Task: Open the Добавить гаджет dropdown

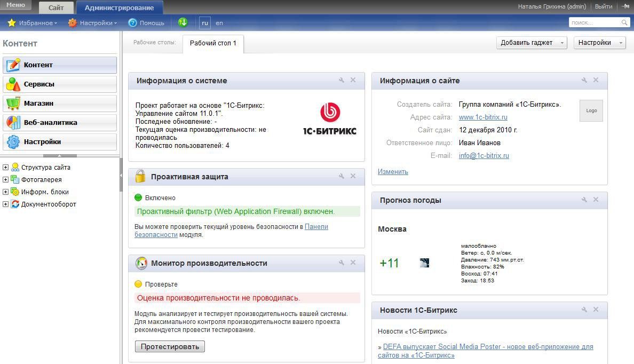Action: [527, 42]
